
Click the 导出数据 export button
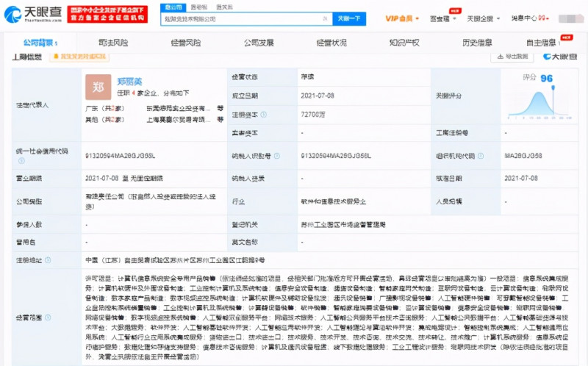point(514,56)
